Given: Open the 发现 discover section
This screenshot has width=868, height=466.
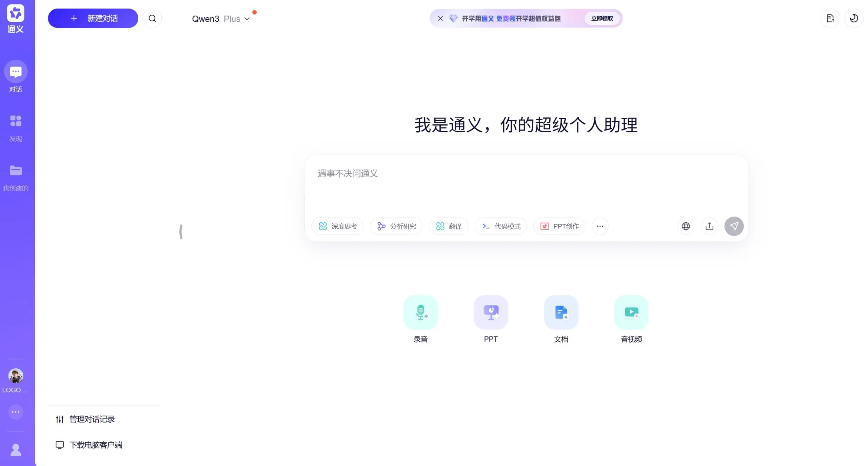Looking at the screenshot, I should click(16, 128).
